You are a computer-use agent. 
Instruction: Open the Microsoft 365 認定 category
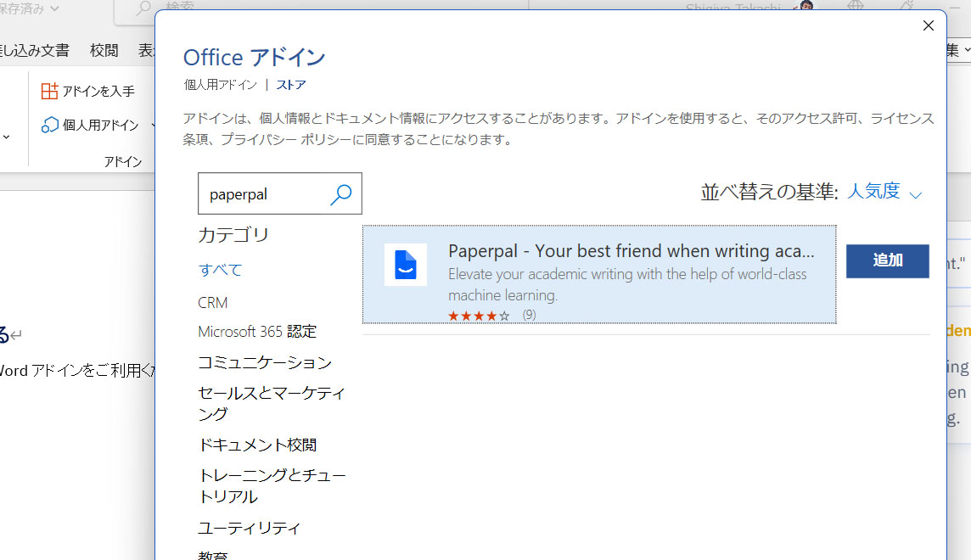(x=257, y=331)
